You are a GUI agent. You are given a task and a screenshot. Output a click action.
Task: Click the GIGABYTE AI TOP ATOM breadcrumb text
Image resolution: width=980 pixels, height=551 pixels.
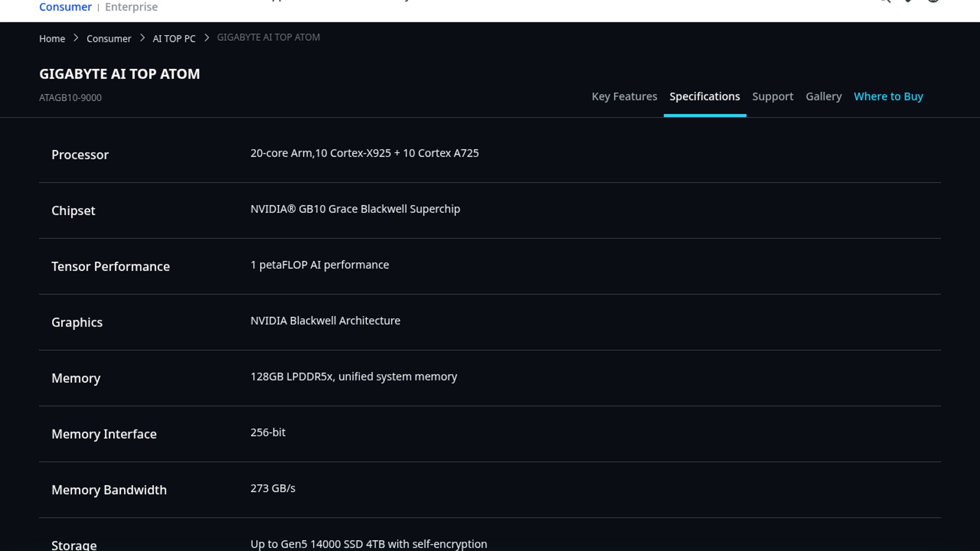pos(268,37)
